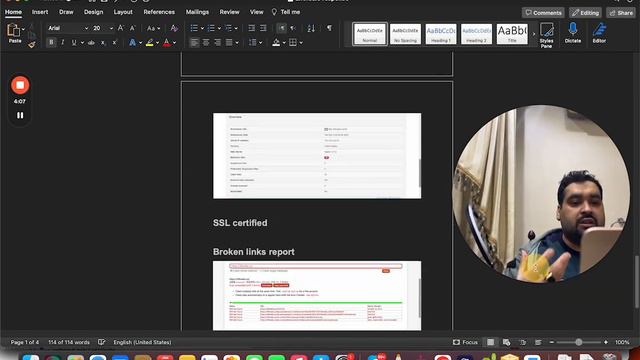Viewport: 640px width, 360px height.
Task: Open highlight color dropdown arrow
Action: pyautogui.click(x=158, y=42)
